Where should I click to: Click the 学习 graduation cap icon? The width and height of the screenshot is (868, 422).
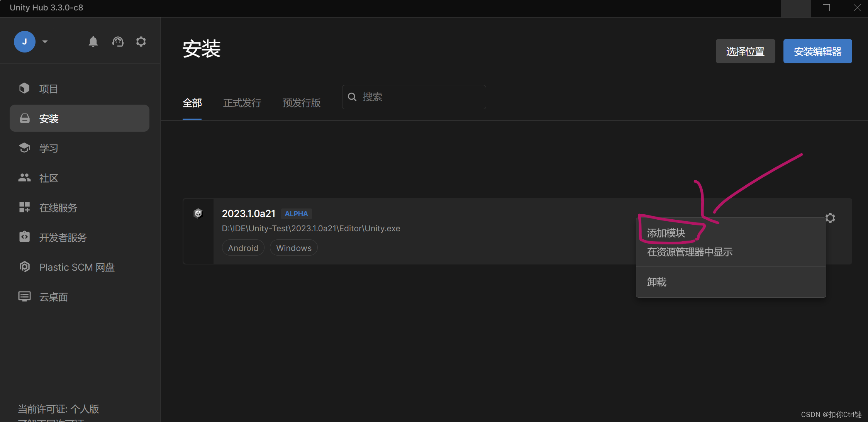[x=24, y=148]
